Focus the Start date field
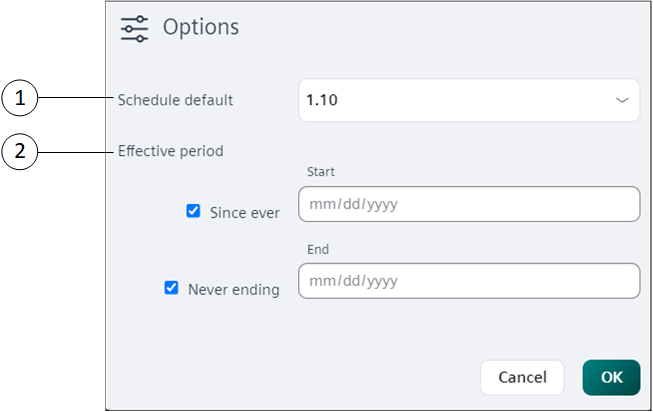Viewport: 653px width, 412px height. coord(468,204)
